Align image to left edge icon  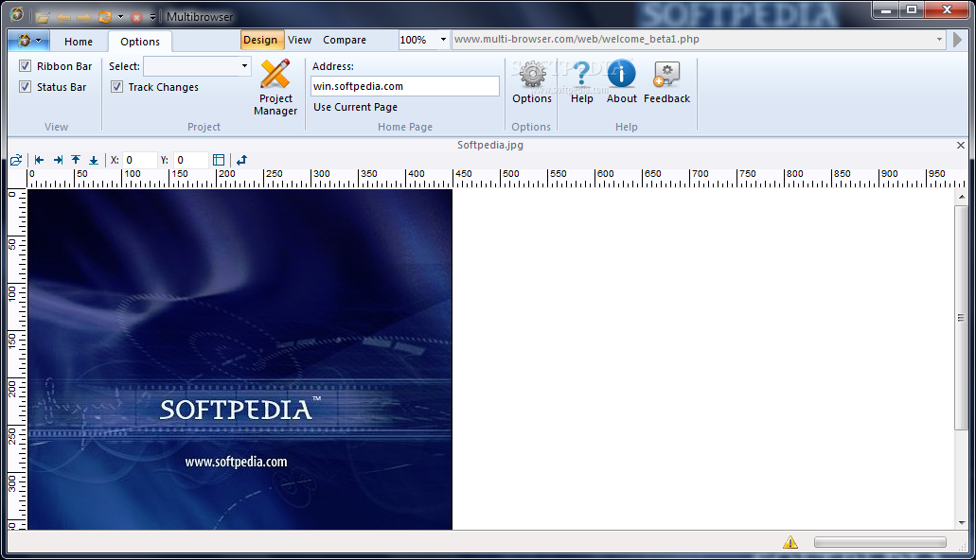coord(39,160)
